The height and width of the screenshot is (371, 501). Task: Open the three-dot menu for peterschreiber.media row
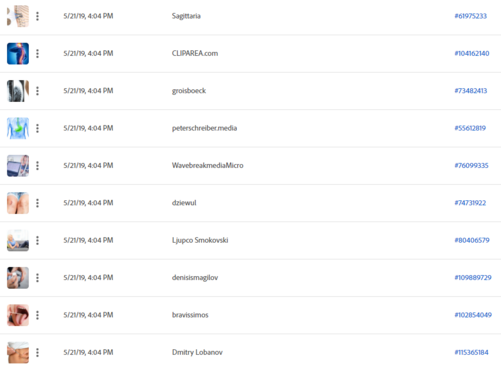37,128
